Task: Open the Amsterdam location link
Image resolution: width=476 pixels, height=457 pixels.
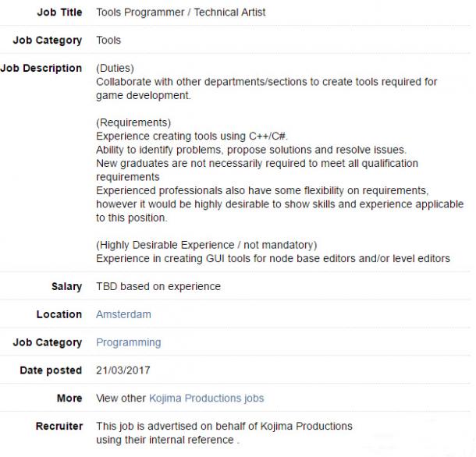Action: [123, 314]
